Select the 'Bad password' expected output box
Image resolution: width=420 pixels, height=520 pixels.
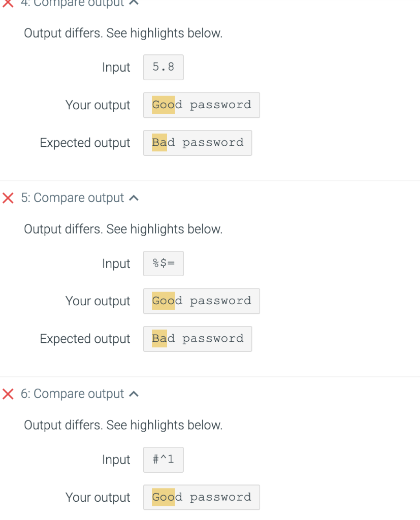[198, 143]
